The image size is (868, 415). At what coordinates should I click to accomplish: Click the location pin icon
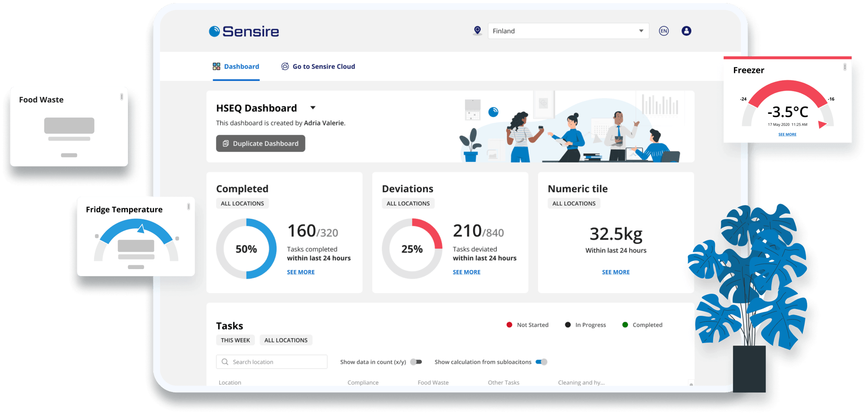(x=477, y=30)
